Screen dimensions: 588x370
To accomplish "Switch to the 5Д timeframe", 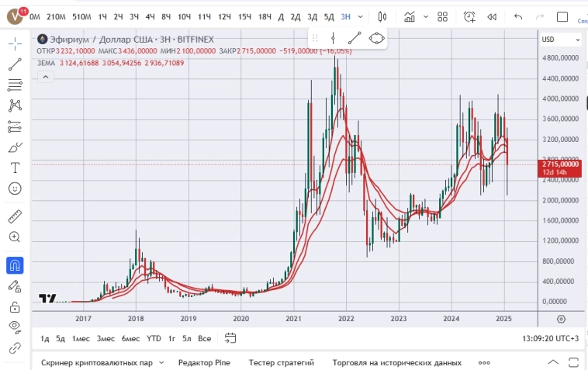I will [x=329, y=17].
